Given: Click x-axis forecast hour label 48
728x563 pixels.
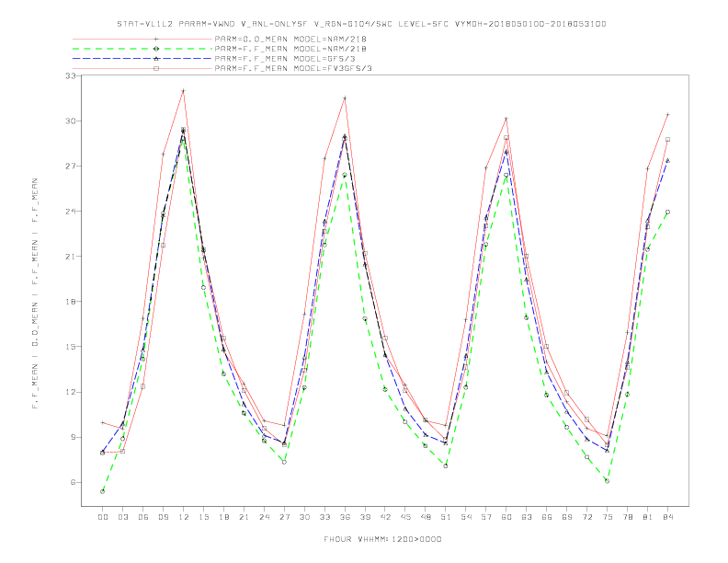Looking at the screenshot, I should pos(426,517).
